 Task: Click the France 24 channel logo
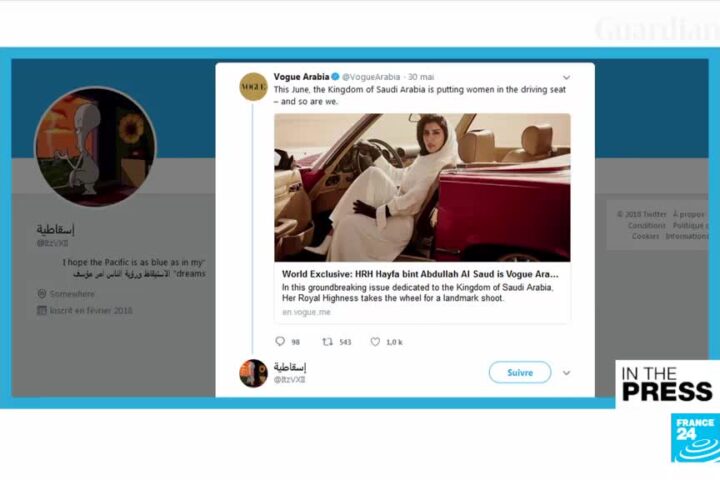695,438
